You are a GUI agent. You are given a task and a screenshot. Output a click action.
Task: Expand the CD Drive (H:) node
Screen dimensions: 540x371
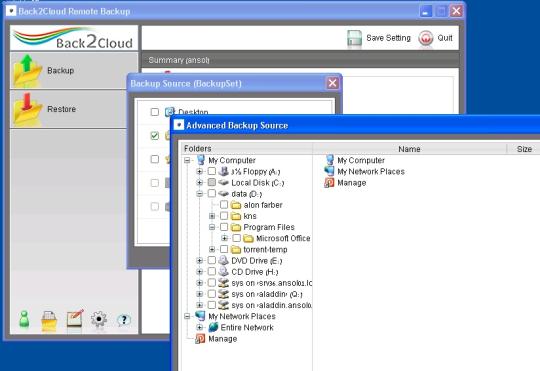[x=199, y=271]
